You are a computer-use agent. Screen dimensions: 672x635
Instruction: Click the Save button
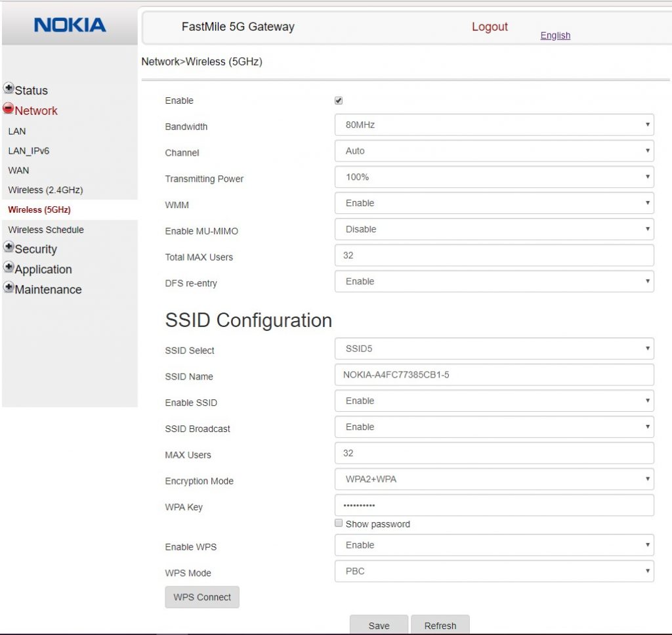[379, 624]
